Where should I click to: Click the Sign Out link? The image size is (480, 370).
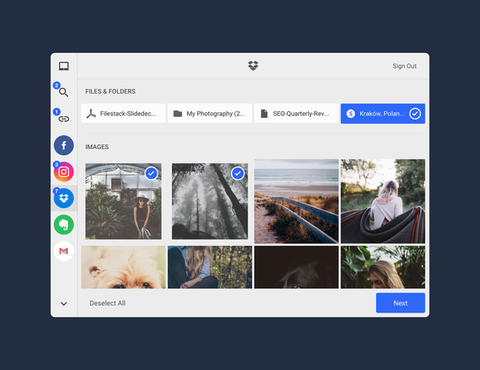point(404,66)
